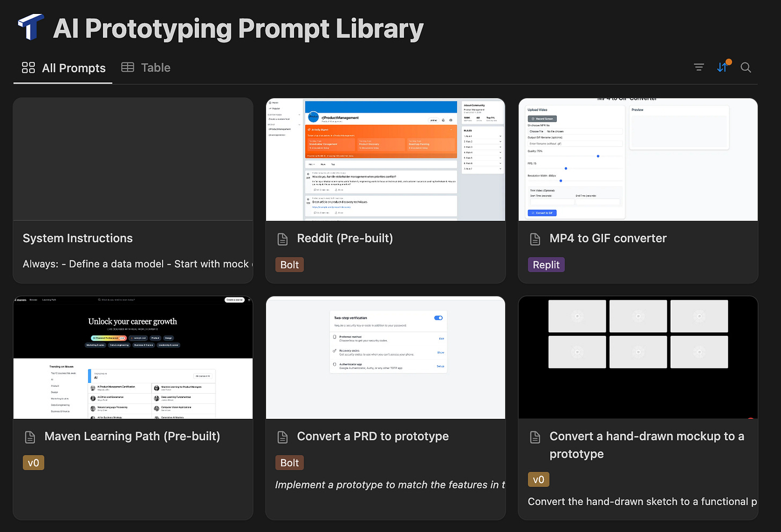
Task: Open the MP4 to GIF converter preview thumbnail
Action: coord(638,159)
